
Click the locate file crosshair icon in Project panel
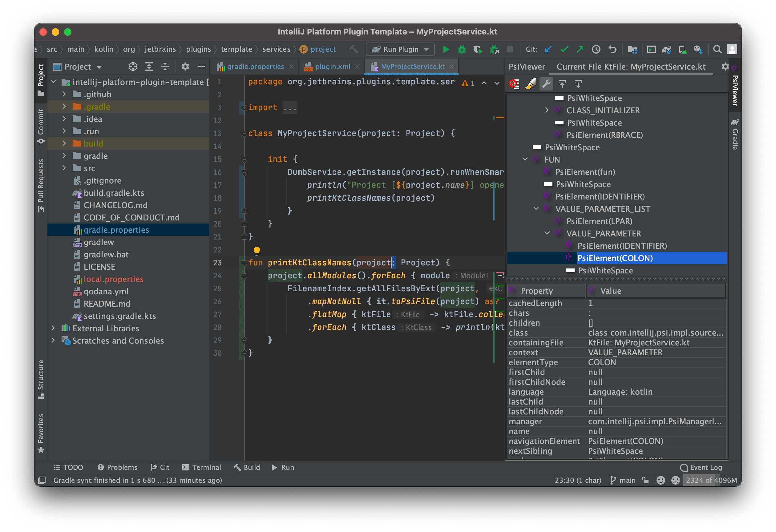click(133, 67)
